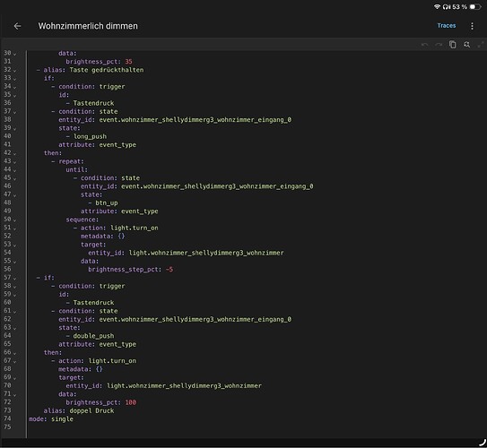487x448 pixels.
Task: Open Traces for this automation
Action: coord(447,26)
